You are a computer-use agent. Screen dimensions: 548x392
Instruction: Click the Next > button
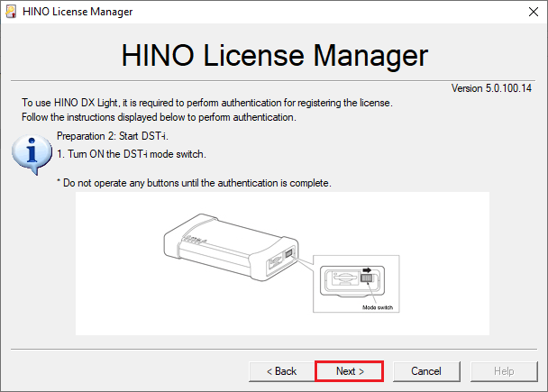(349, 371)
